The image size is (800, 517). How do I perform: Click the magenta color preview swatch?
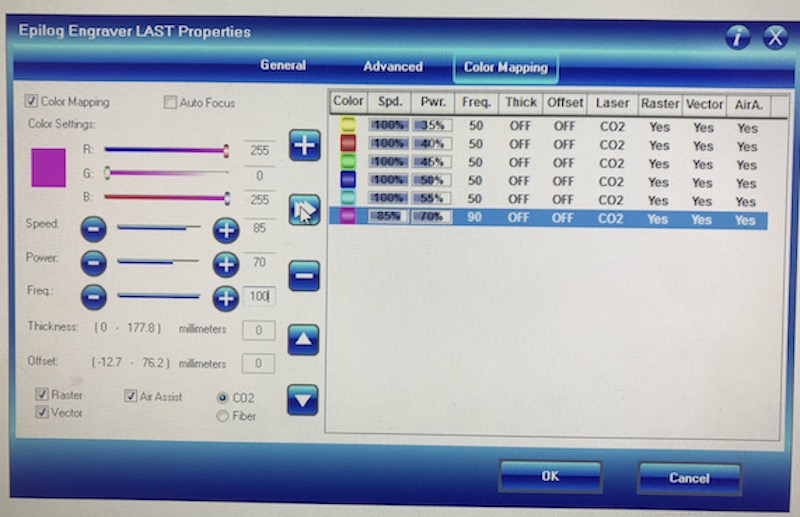click(x=48, y=168)
